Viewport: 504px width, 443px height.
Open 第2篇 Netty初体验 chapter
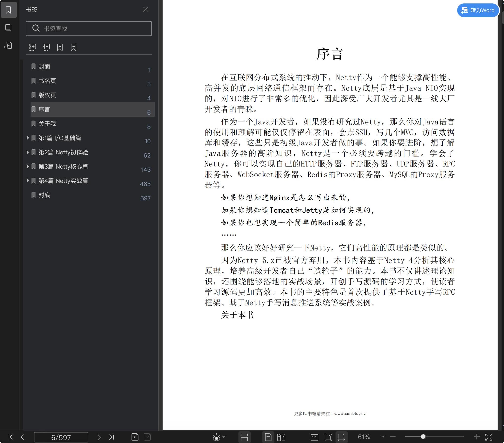click(63, 152)
